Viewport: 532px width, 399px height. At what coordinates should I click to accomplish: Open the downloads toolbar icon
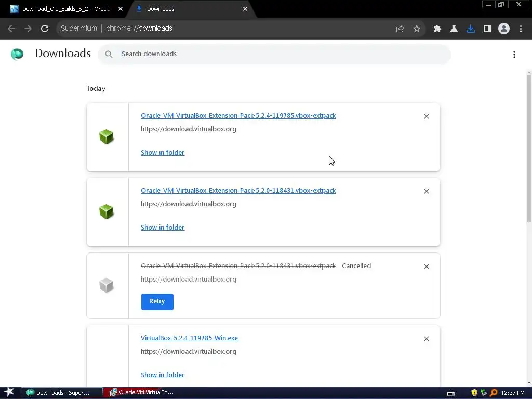pyautogui.click(x=471, y=29)
